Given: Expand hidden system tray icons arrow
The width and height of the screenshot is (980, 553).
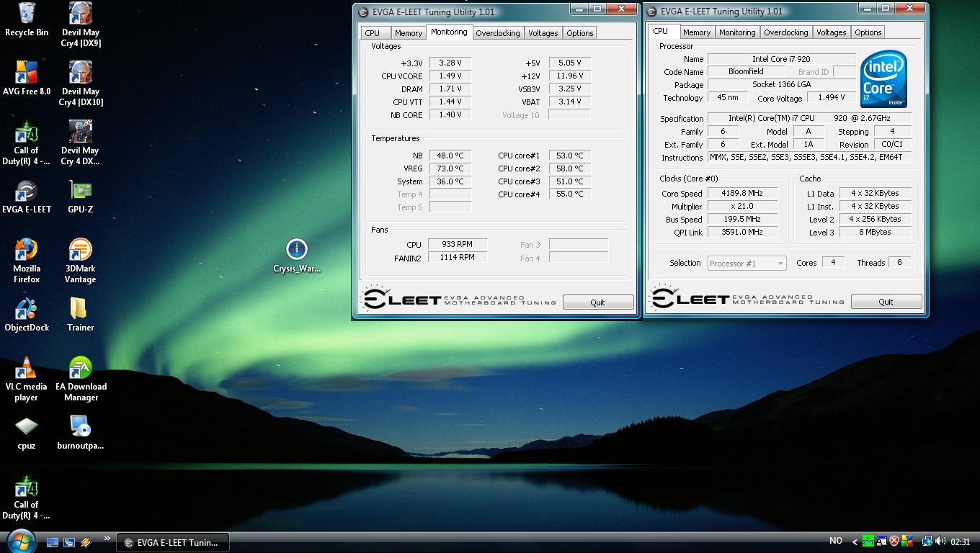Looking at the screenshot, I should (855, 541).
